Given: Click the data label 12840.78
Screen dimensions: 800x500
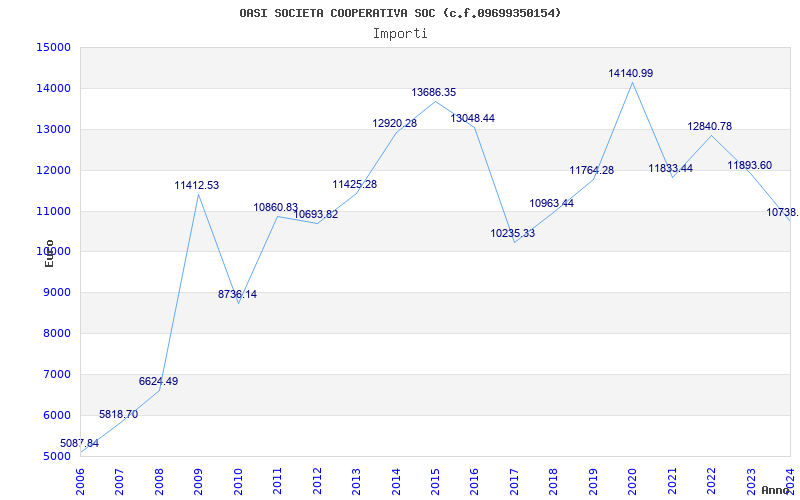Looking at the screenshot, I should point(710,126).
